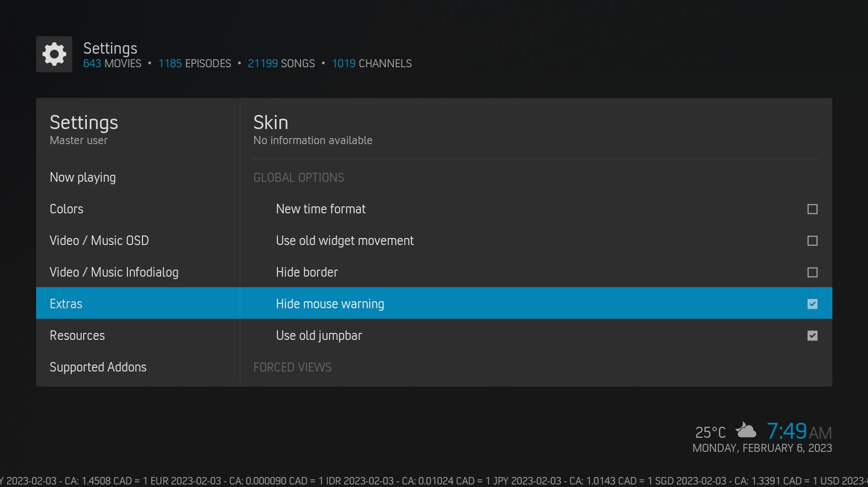Go to Video / Music OSD settings
This screenshot has height=487, width=868.
[99, 240]
